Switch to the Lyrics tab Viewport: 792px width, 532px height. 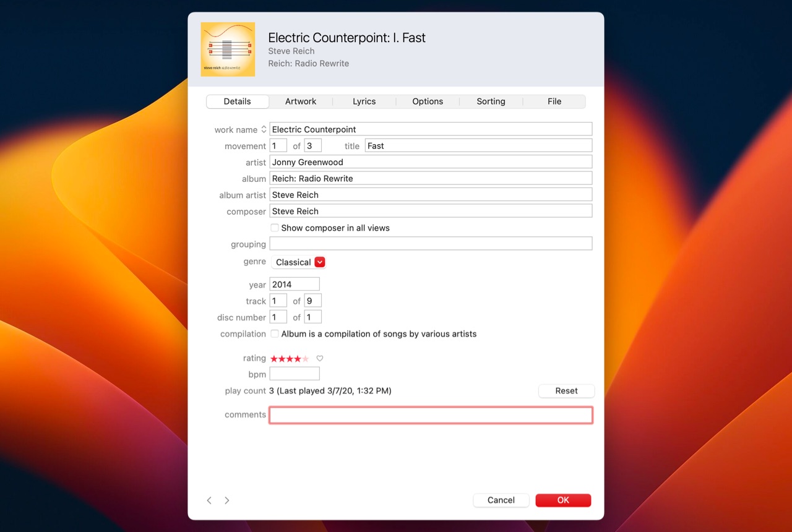click(x=364, y=101)
